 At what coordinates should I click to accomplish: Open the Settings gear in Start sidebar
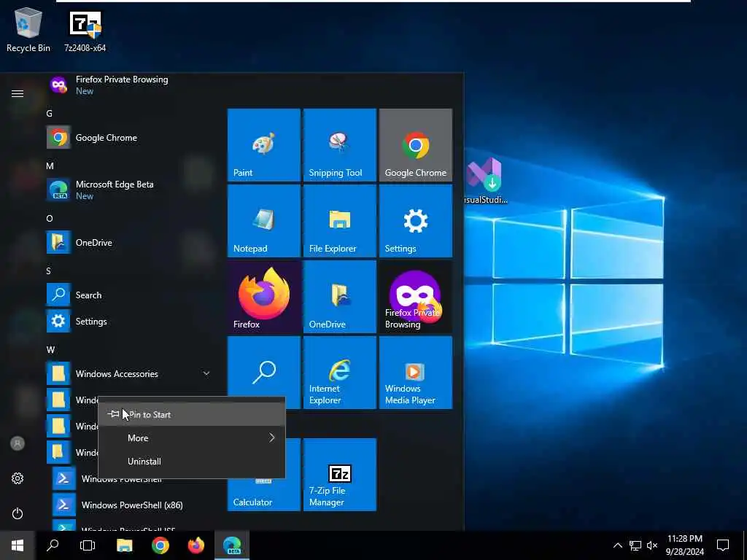pos(18,478)
